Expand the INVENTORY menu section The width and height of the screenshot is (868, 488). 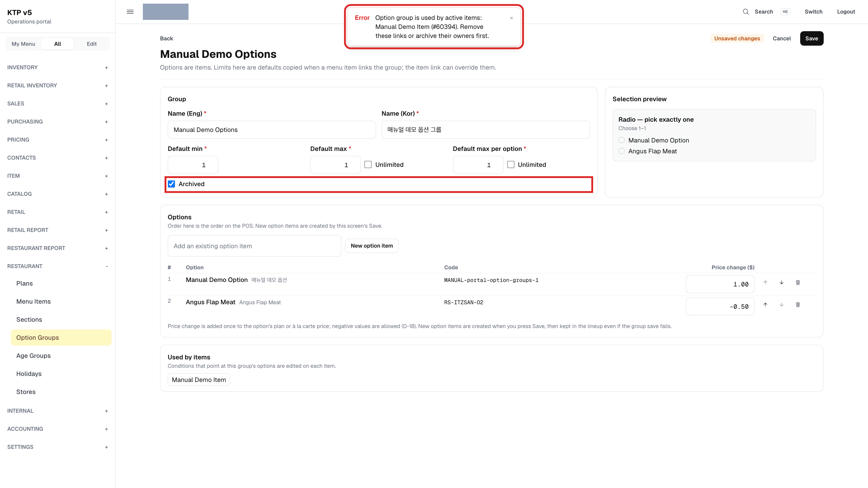click(58, 67)
